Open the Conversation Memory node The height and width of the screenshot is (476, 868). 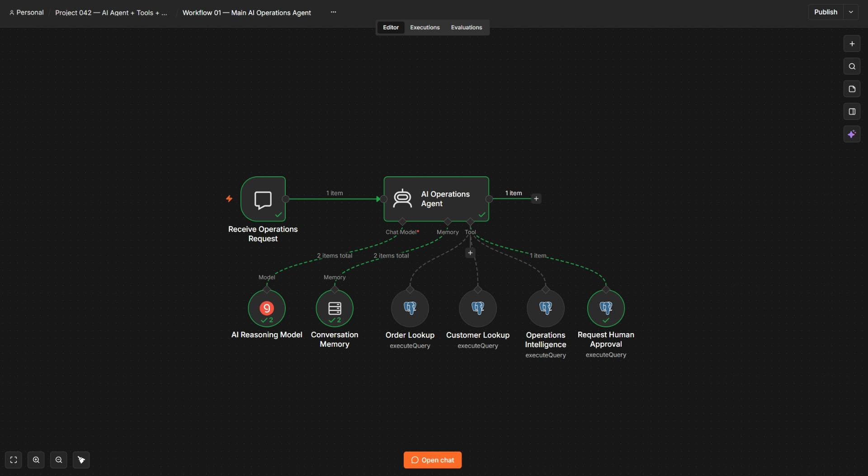335,308
